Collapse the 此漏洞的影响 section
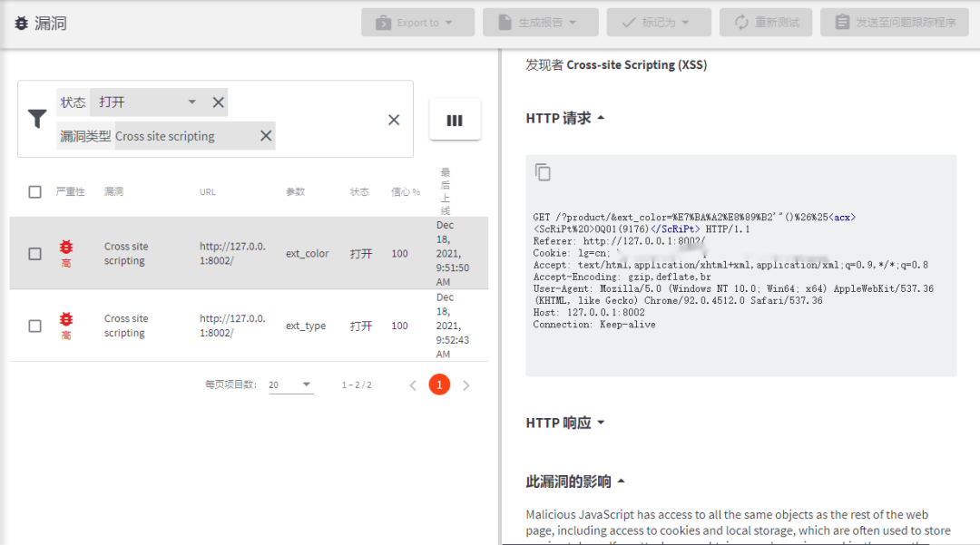The height and width of the screenshot is (545, 980). pyautogui.click(x=575, y=482)
